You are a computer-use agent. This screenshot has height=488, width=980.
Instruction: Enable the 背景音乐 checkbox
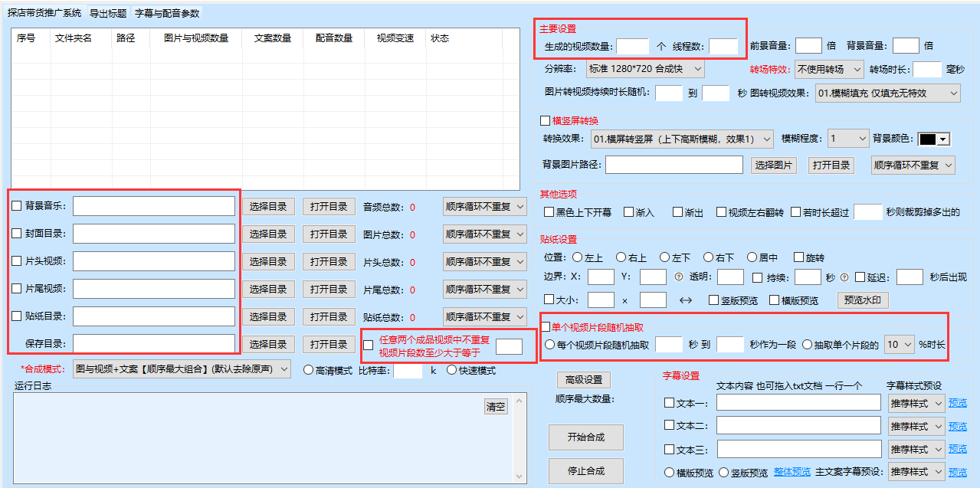[x=17, y=206]
